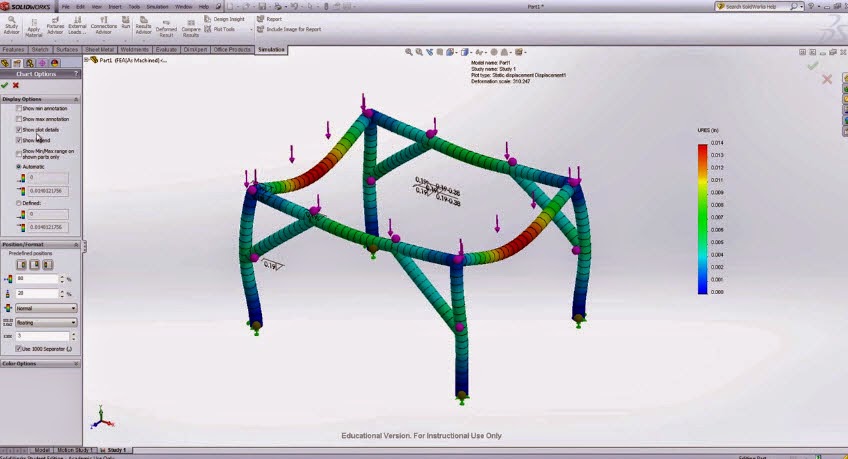Image resolution: width=848 pixels, height=459 pixels.
Task: Select the Defined radio button
Action: pyautogui.click(x=19, y=203)
